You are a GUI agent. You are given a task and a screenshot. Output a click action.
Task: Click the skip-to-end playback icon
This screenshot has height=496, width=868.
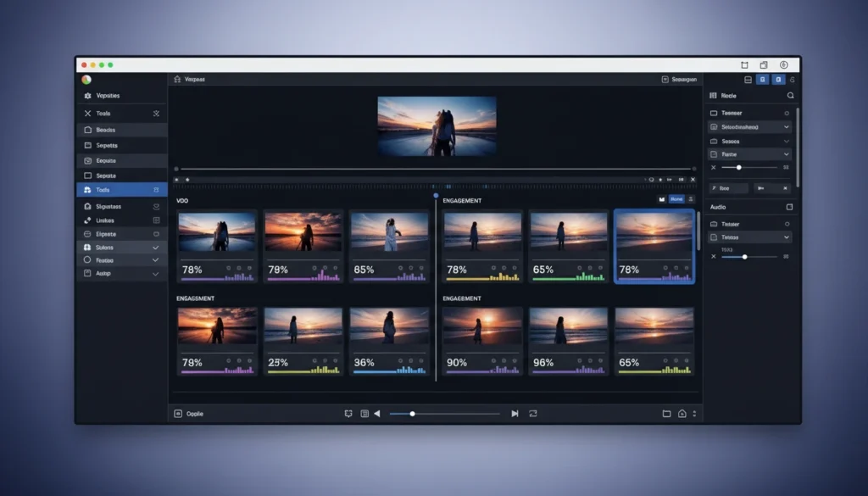pos(516,413)
